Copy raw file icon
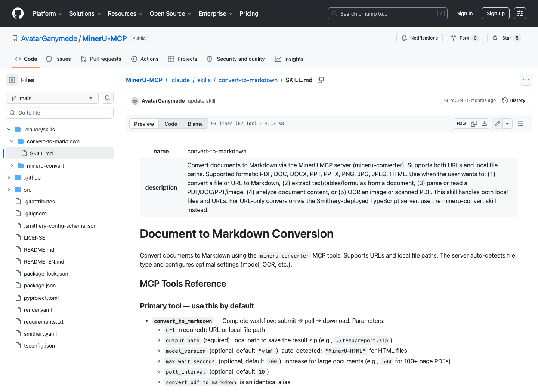Viewport: 538px width, 392px height. tap(474, 124)
